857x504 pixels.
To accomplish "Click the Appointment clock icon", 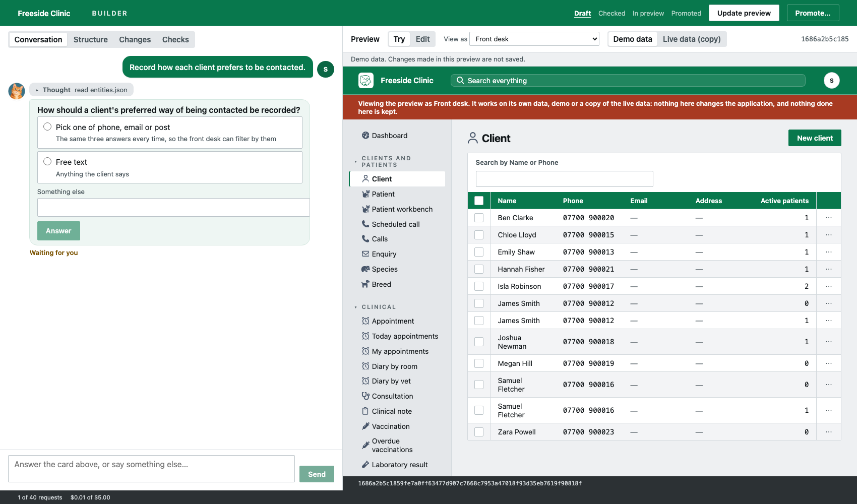I will point(365,321).
